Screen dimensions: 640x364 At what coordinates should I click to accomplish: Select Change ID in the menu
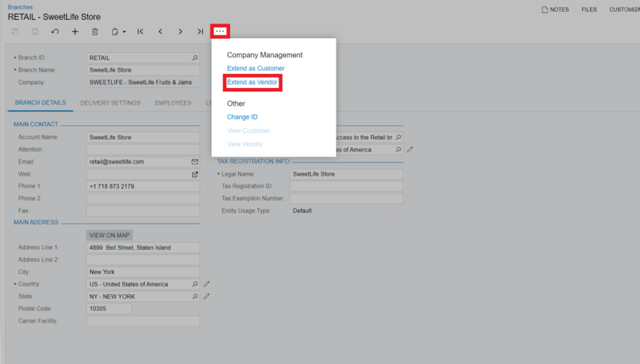click(242, 117)
